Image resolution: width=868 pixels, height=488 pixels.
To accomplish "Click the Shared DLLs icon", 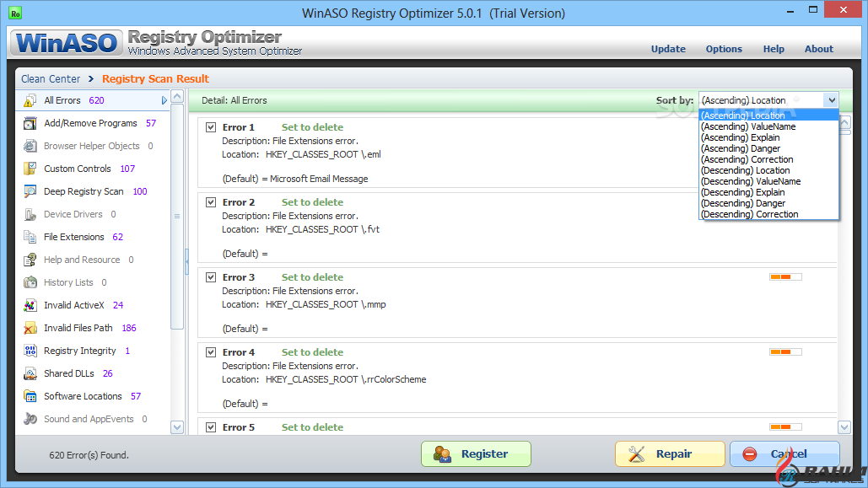I will [30, 373].
